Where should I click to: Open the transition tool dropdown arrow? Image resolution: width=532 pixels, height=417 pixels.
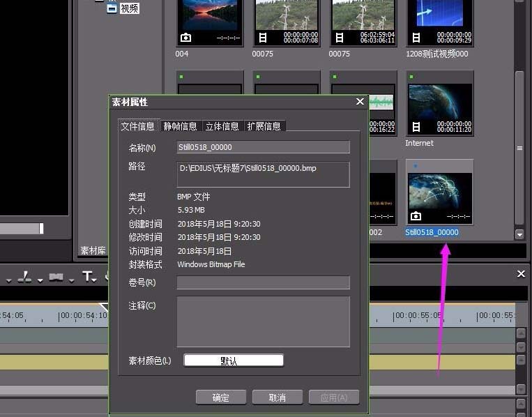71,280
